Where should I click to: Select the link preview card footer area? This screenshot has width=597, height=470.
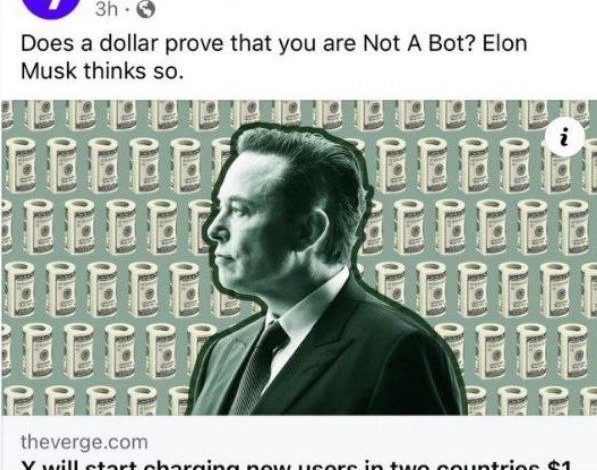pos(298,443)
